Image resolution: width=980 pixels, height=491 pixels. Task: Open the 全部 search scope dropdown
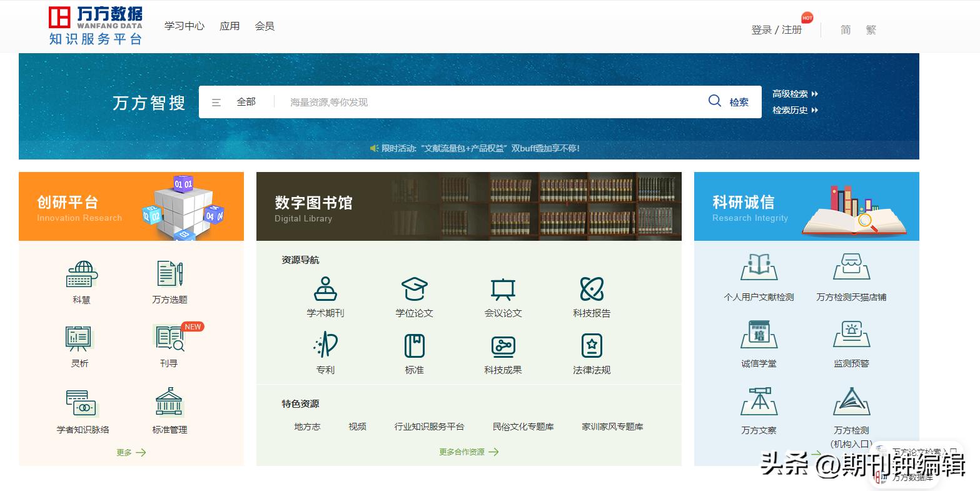[x=246, y=101]
